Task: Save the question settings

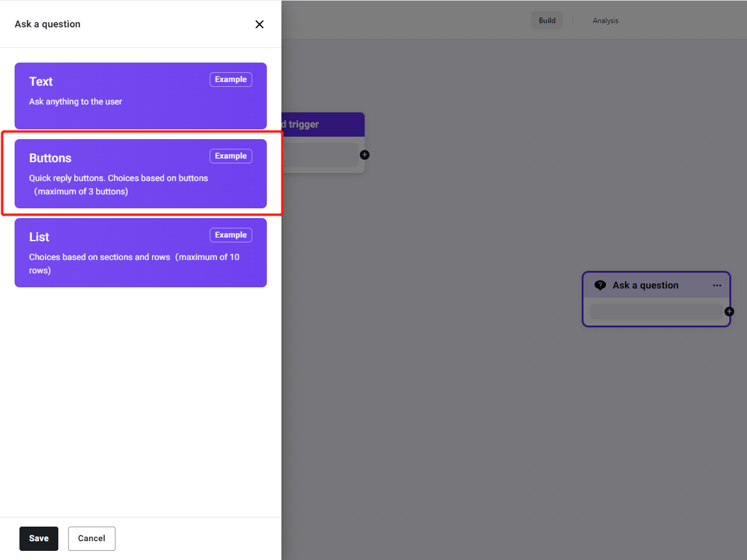Action: pos(39,539)
